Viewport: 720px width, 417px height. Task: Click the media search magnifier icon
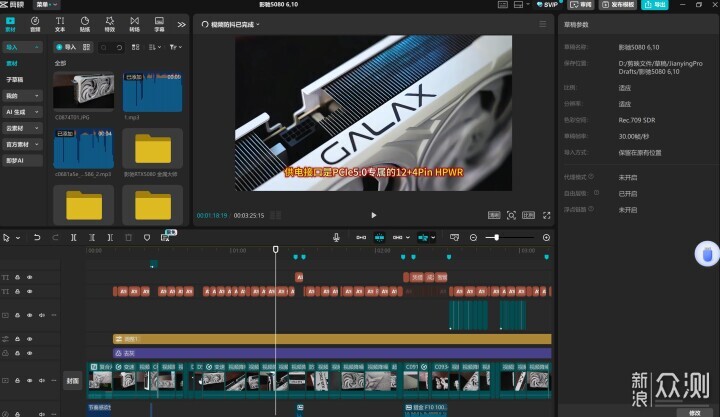104,47
